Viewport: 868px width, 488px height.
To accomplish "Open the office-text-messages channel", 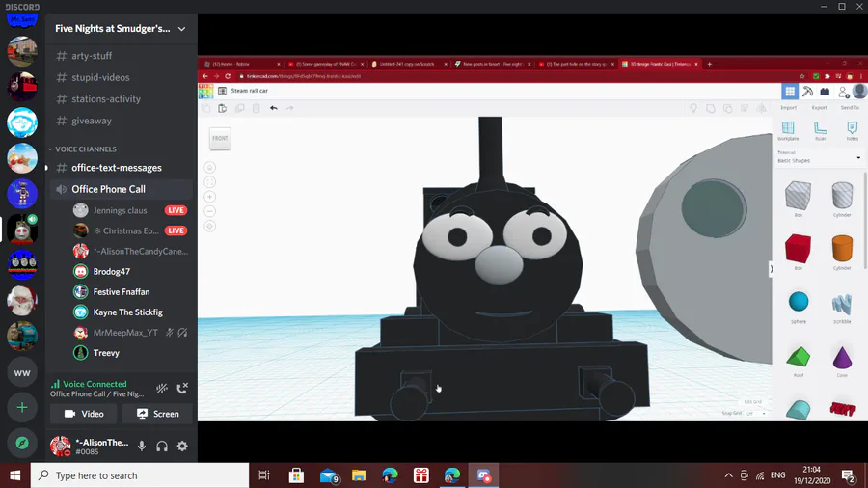I will [x=122, y=168].
